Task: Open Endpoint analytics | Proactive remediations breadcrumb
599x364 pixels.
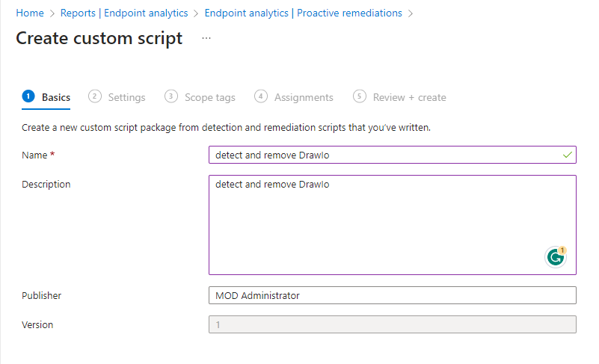Action: point(303,13)
